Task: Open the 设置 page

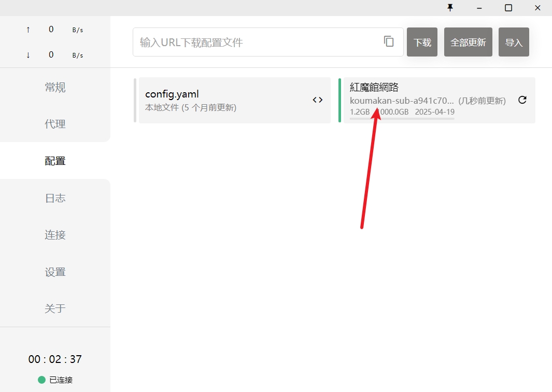Action: click(x=55, y=272)
